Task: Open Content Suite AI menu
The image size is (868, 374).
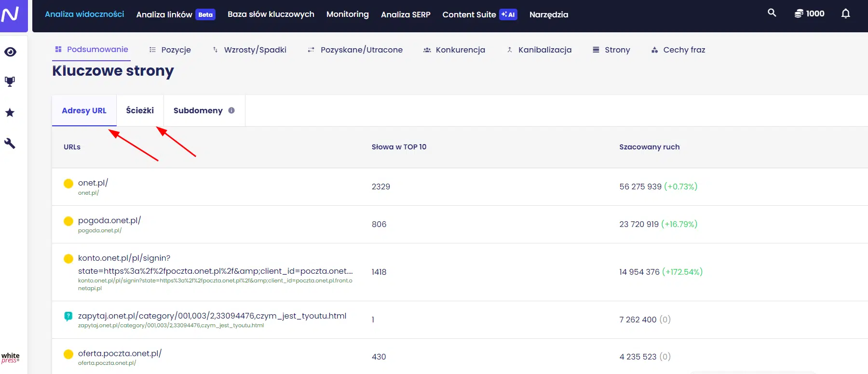Action: (480, 14)
